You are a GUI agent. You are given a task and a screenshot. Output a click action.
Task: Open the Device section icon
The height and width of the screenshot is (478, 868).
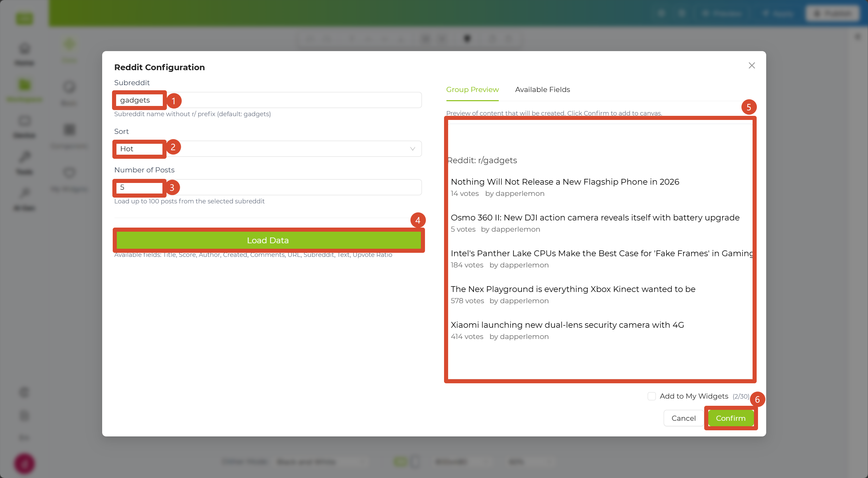[25, 121]
